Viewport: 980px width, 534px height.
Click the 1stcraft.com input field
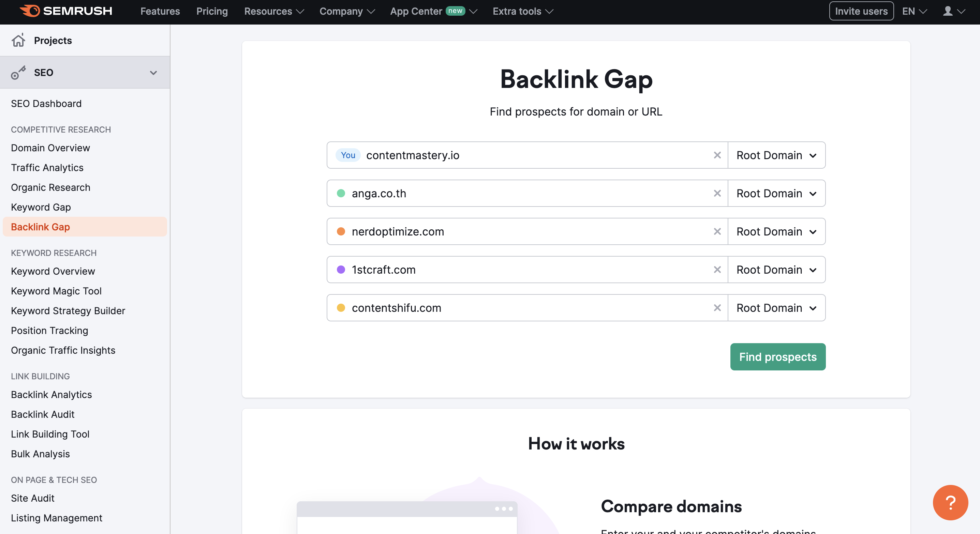click(527, 270)
